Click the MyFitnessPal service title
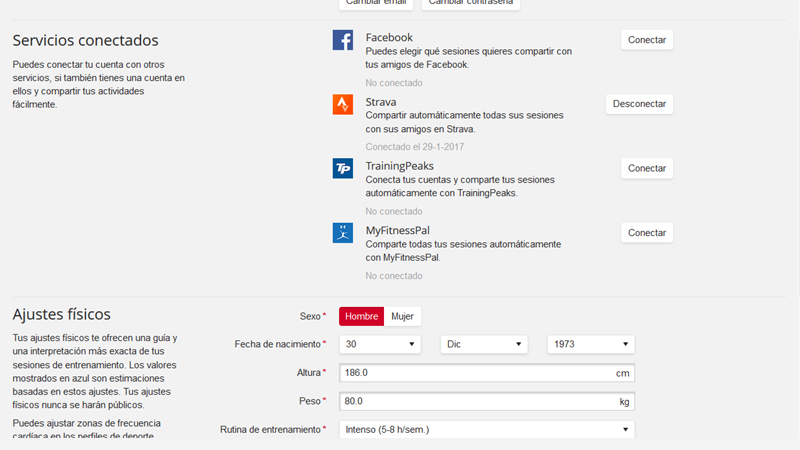Image resolution: width=800 pixels, height=450 pixels. 397,231
